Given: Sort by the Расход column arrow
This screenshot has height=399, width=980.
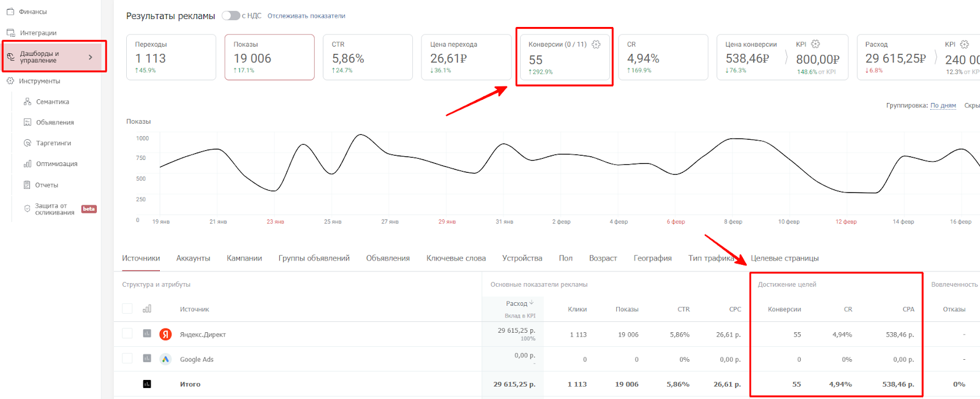Looking at the screenshot, I should (532, 303).
